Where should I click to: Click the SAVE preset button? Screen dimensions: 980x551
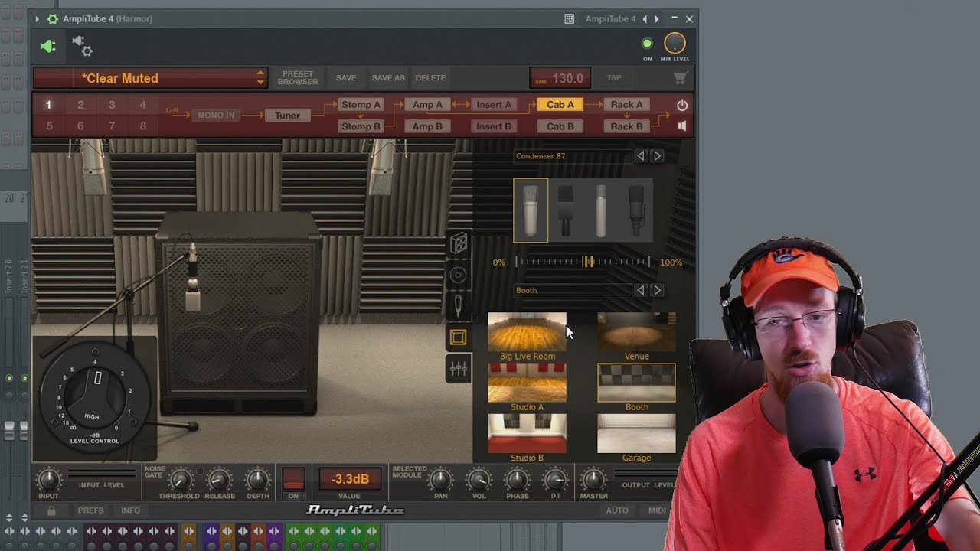[346, 78]
